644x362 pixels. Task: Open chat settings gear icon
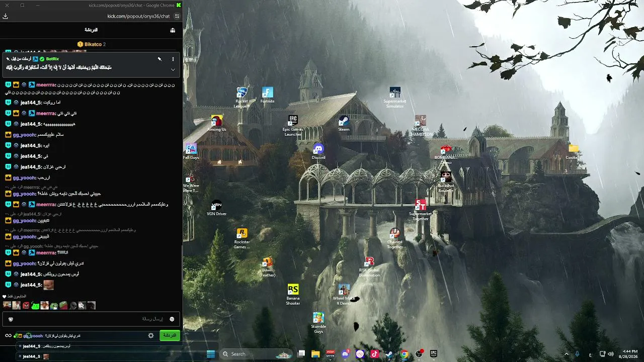pos(151,335)
